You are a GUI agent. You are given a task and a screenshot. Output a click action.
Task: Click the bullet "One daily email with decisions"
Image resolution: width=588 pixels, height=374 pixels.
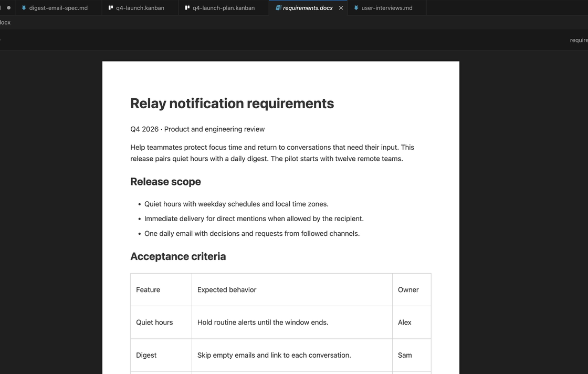pos(252,233)
